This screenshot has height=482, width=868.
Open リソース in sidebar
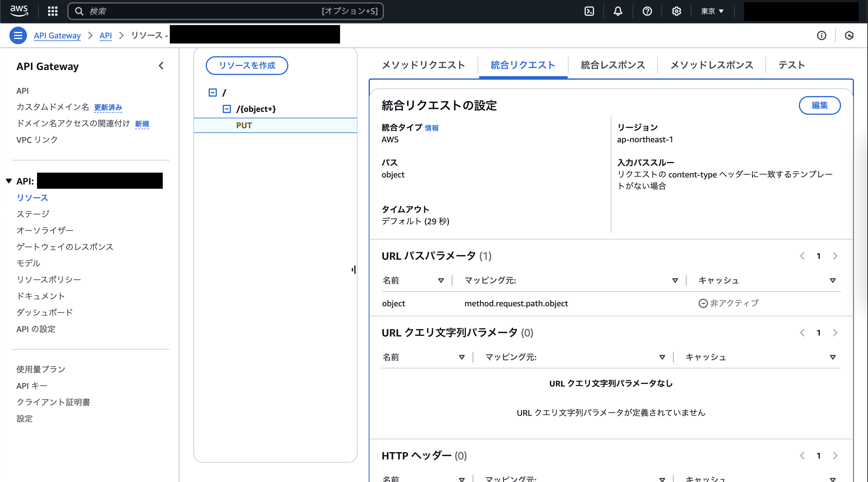(32, 198)
